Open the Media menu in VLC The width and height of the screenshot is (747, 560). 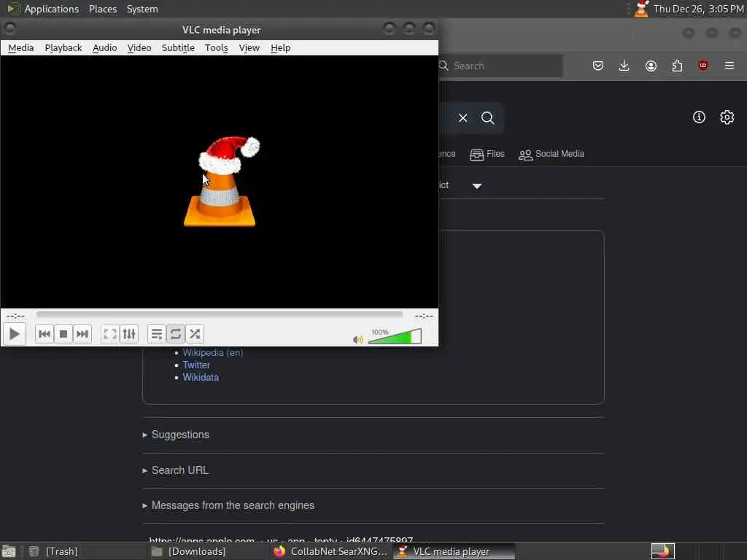pos(21,47)
